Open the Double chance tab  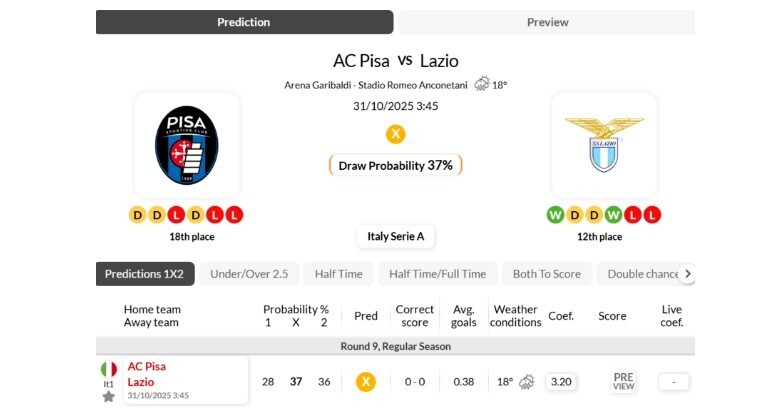642,274
